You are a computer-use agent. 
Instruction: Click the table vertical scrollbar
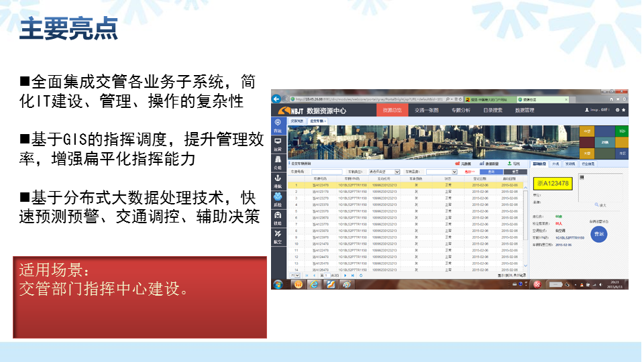coord(525,227)
